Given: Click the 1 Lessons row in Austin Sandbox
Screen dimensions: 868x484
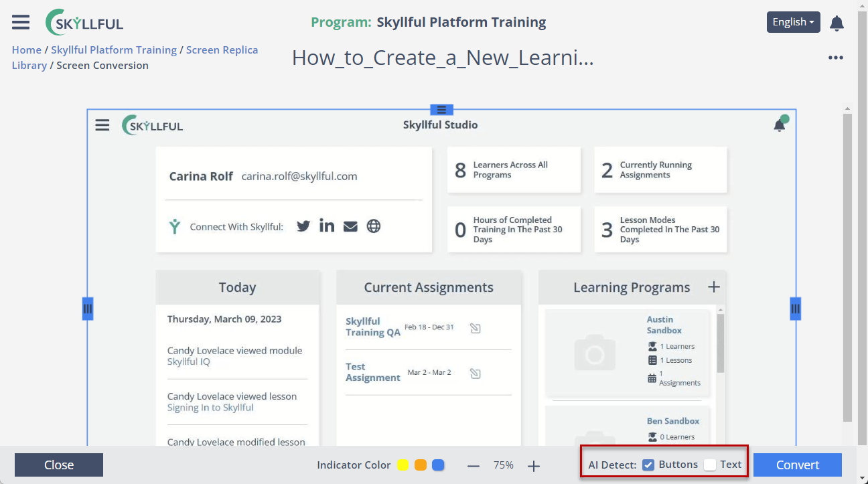Looking at the screenshot, I should 670,360.
